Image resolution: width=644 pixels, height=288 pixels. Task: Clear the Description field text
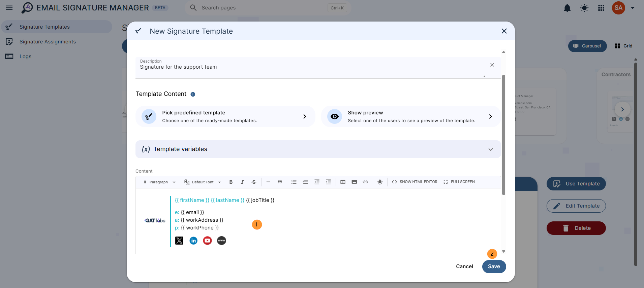(x=492, y=65)
